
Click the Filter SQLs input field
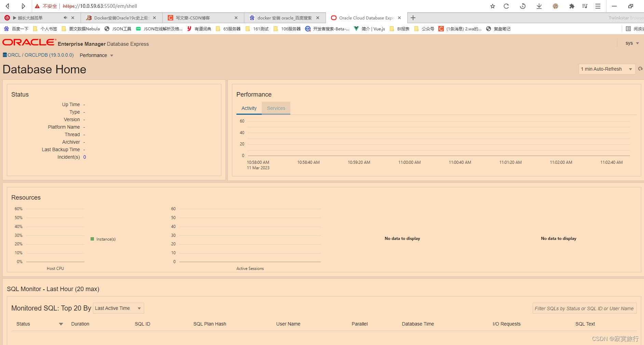[584, 308]
